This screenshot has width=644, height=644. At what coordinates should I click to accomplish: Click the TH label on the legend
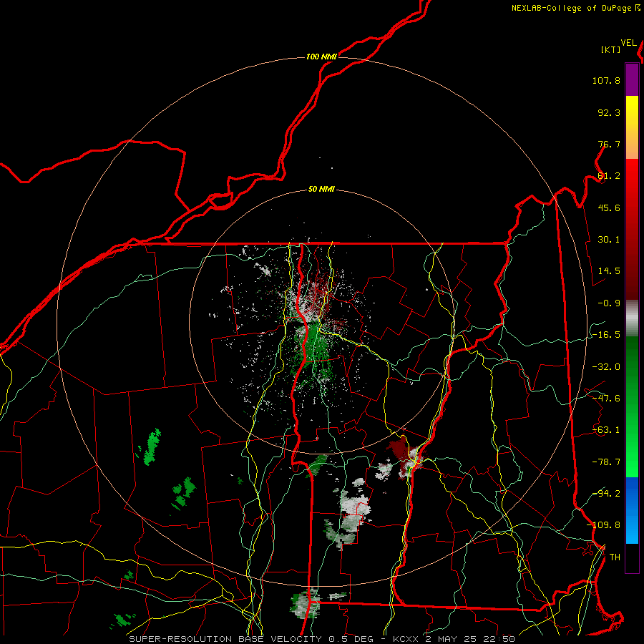pos(615,557)
